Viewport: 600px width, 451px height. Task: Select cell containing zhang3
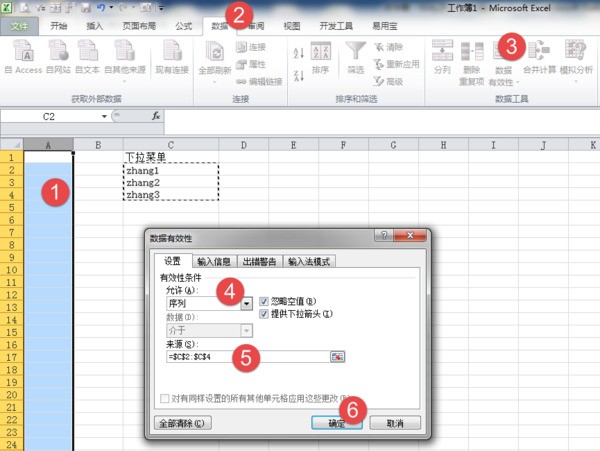coord(171,195)
